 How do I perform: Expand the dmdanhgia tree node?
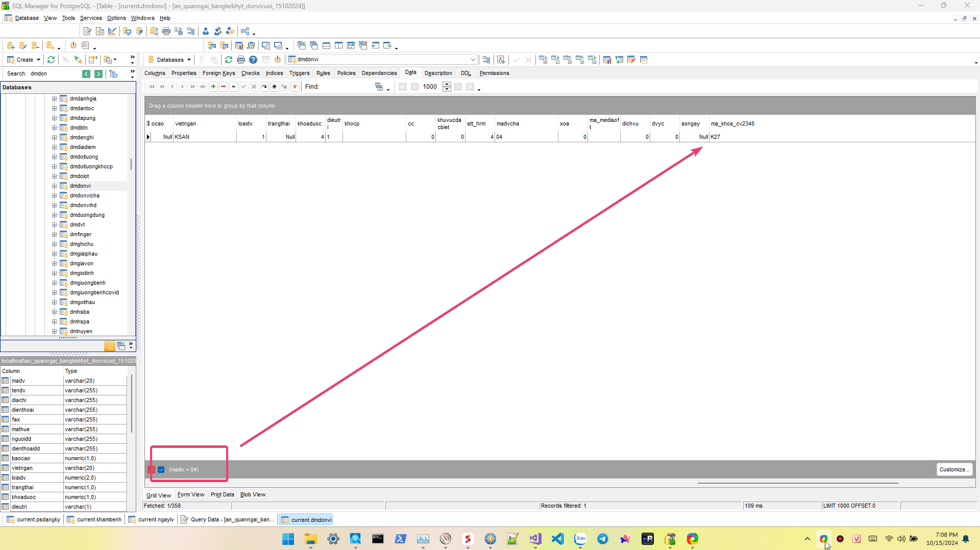(55, 99)
